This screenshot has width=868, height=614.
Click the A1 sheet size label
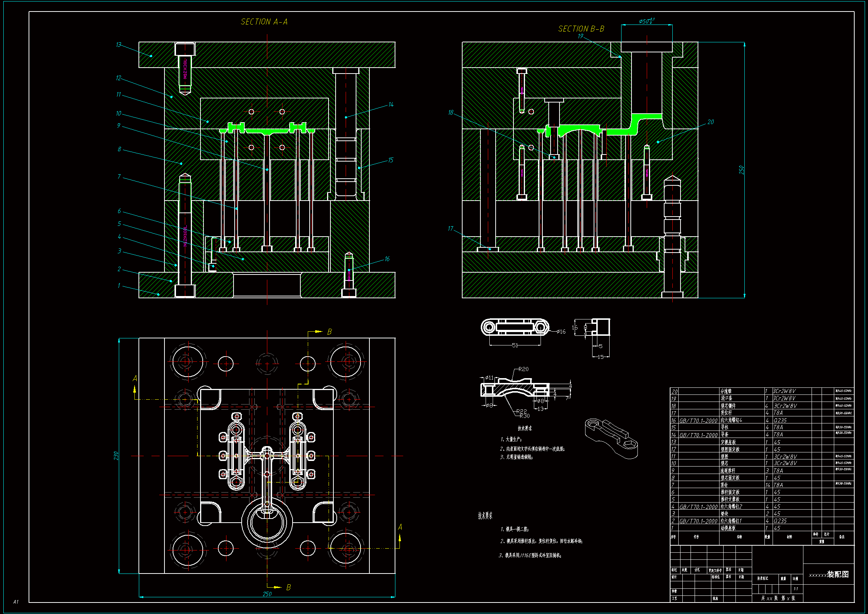pyautogui.click(x=16, y=601)
